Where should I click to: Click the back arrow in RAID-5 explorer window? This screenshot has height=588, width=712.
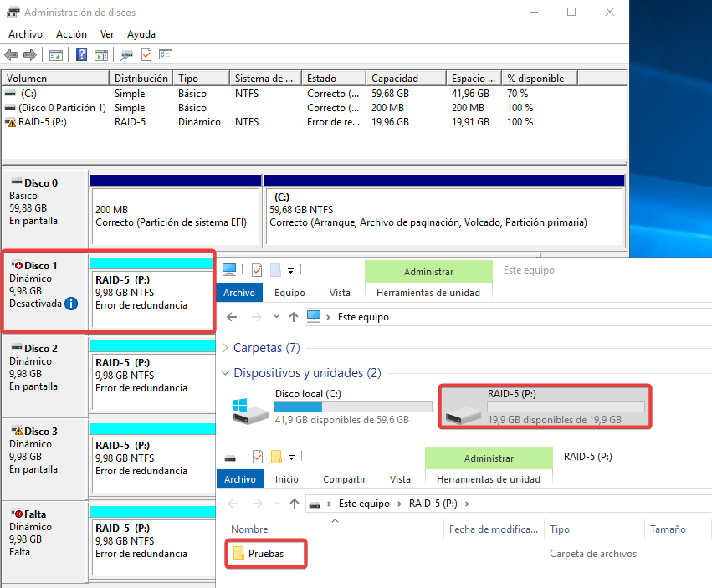233,504
